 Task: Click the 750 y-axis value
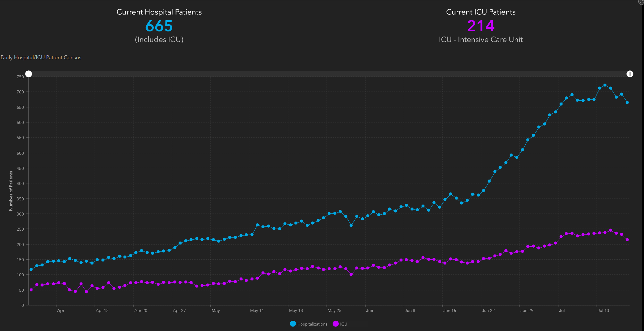click(20, 77)
